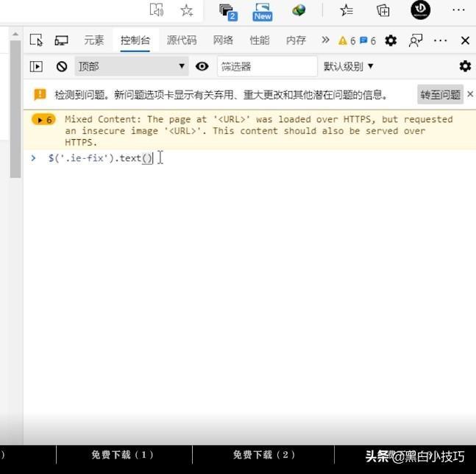Image resolution: width=476 pixels, height=474 pixels.
Task: Switch to the 源代码 (Sources) tab
Action: (181, 40)
